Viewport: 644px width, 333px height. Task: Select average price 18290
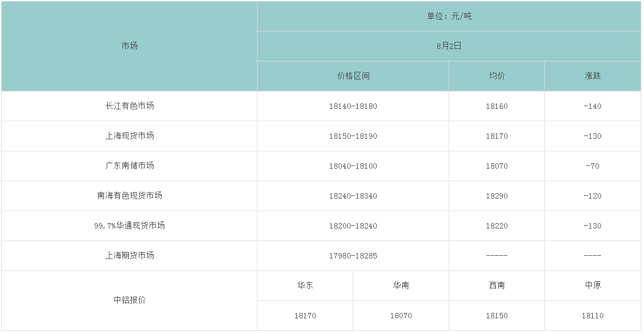point(496,196)
